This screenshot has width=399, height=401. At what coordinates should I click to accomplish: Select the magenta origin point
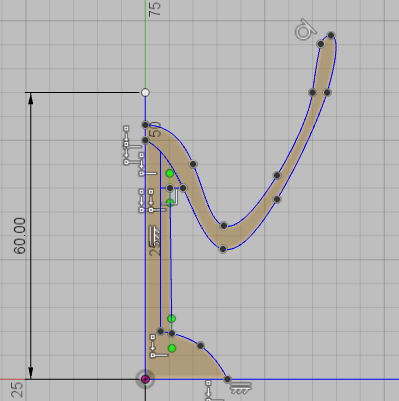[x=145, y=379]
